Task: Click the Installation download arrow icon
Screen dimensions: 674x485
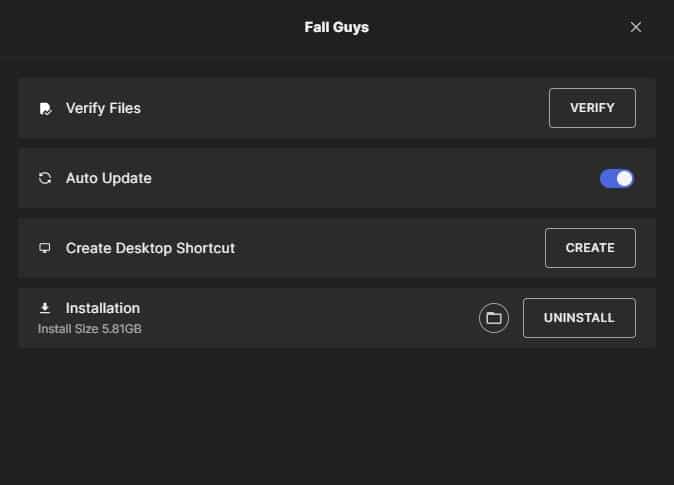Action: [44, 308]
